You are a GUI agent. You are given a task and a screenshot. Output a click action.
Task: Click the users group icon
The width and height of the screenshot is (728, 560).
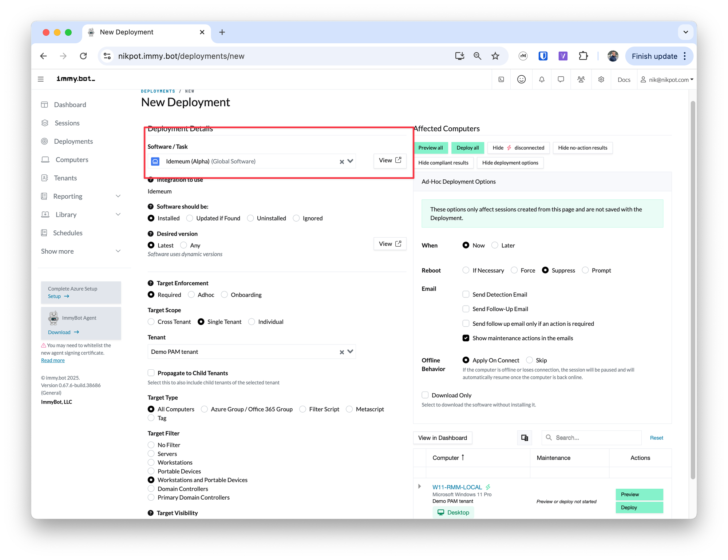[581, 80]
